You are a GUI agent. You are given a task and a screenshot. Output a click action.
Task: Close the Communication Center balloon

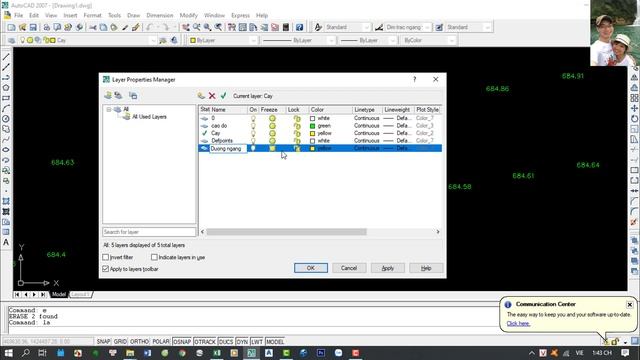click(629, 304)
